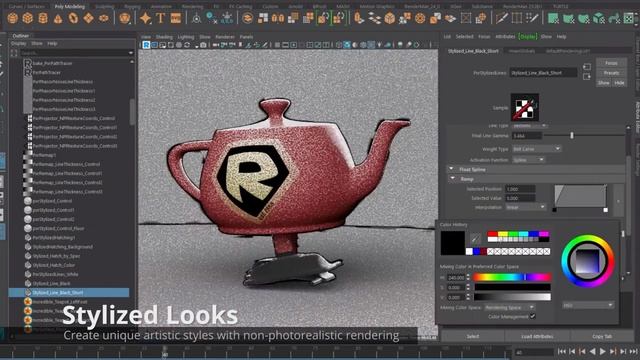Play the animation backwards
640x360 pixels.
point(592,351)
